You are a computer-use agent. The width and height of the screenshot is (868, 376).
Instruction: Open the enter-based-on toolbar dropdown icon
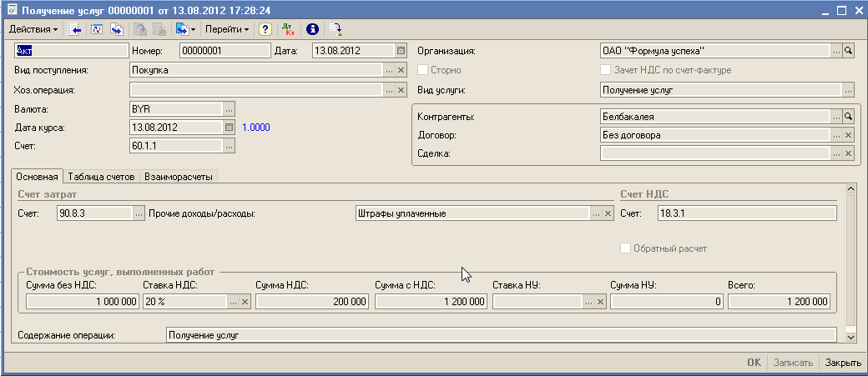pos(185,28)
